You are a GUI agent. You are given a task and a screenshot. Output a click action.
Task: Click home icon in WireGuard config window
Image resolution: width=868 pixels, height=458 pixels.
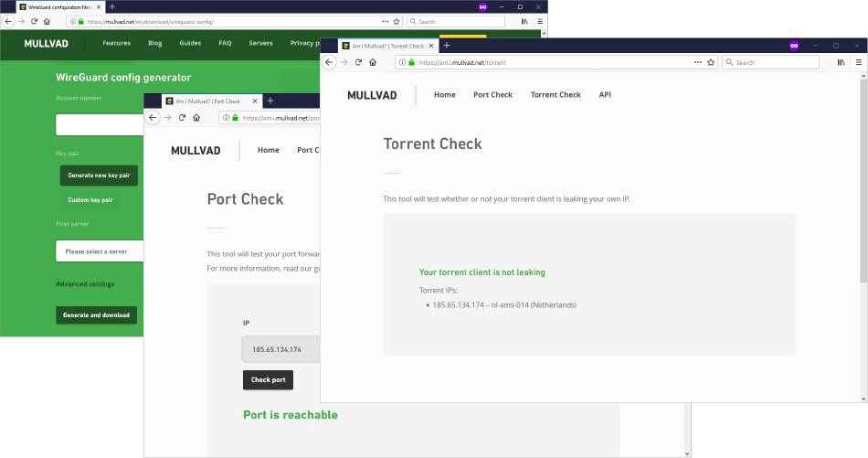(x=47, y=22)
